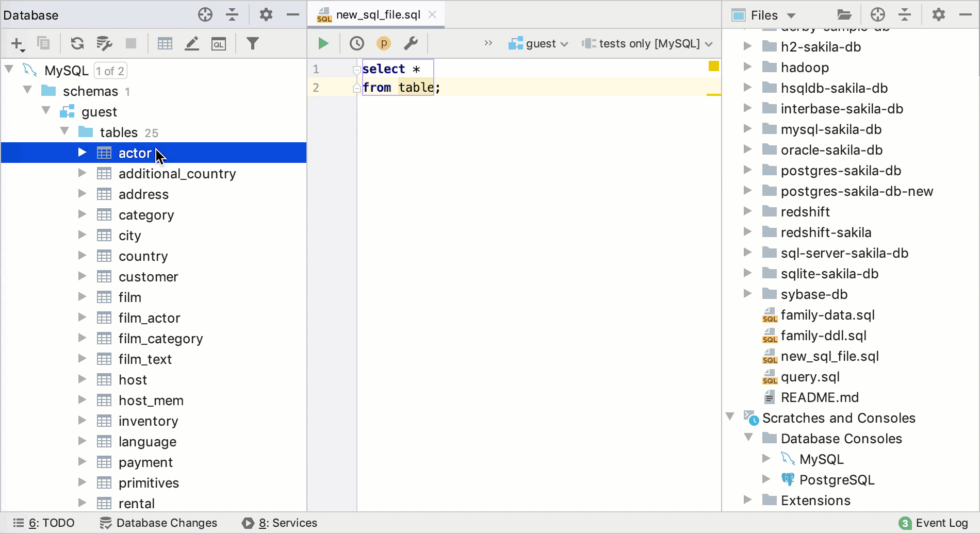
Task: Open the 'guest' session dropdown
Action: tap(538, 43)
